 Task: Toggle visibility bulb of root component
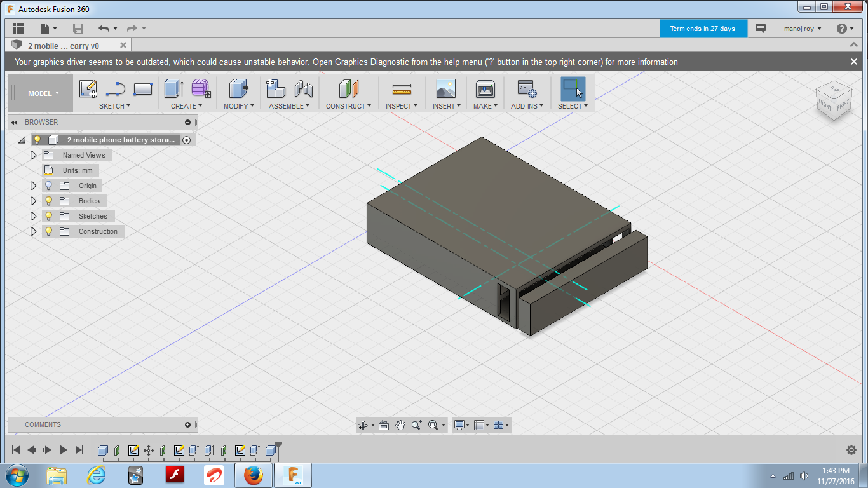pyautogui.click(x=37, y=140)
